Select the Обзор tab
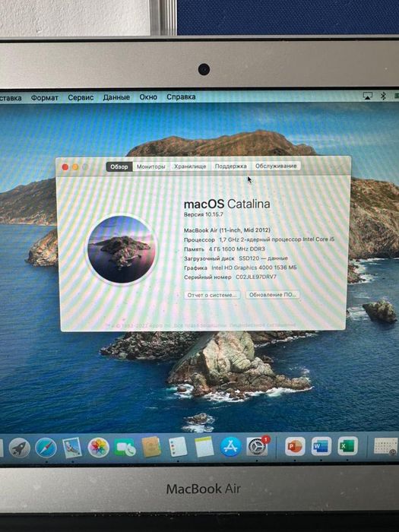 click(119, 166)
